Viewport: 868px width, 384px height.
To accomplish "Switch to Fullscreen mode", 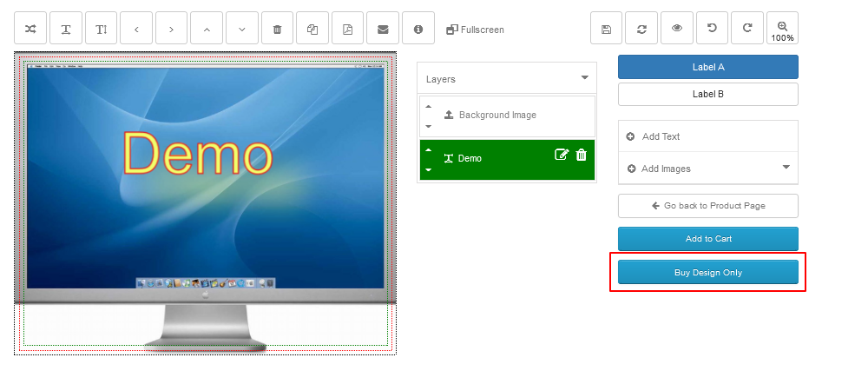I will (x=475, y=30).
